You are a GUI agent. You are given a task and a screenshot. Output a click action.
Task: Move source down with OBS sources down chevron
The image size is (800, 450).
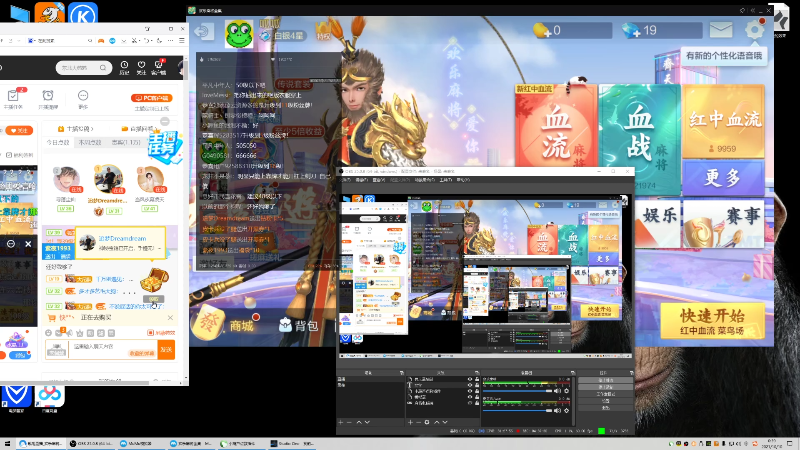(x=445, y=422)
